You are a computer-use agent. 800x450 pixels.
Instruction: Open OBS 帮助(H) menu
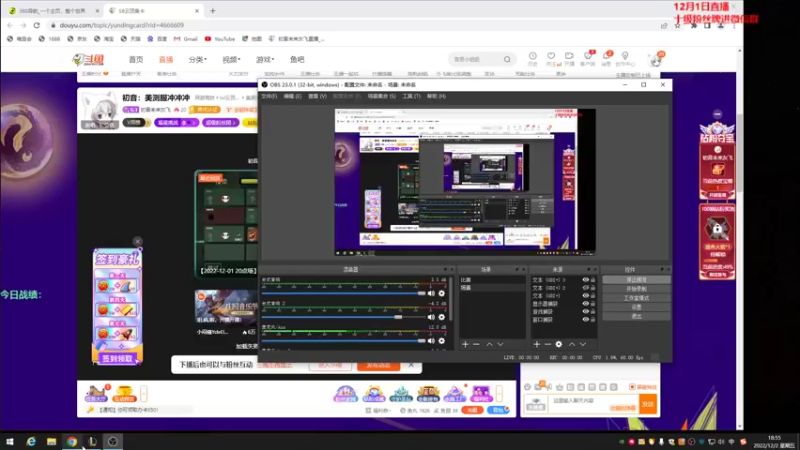[x=436, y=96]
